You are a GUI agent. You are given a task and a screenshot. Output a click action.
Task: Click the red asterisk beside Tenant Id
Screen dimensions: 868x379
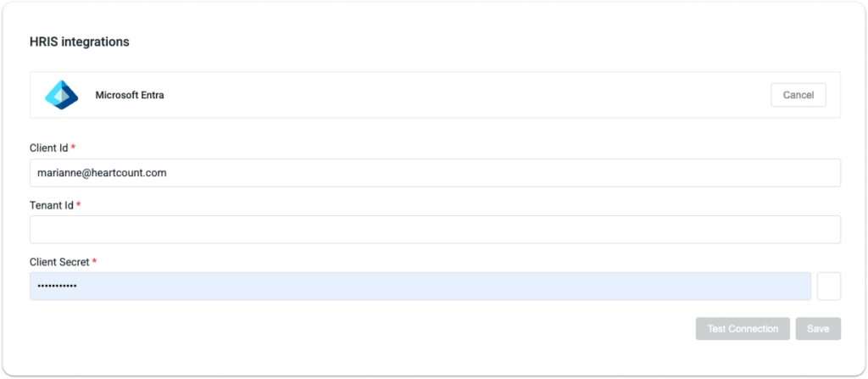79,205
